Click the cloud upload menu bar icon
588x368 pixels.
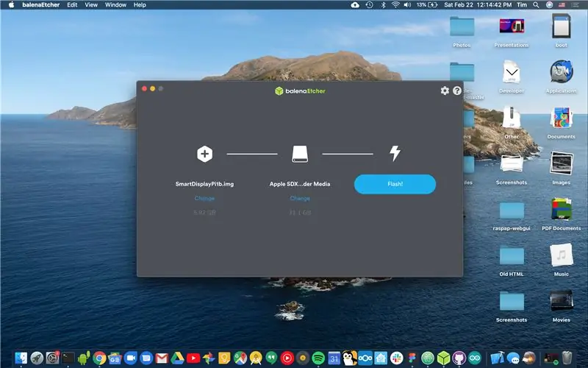pyautogui.click(x=355, y=5)
